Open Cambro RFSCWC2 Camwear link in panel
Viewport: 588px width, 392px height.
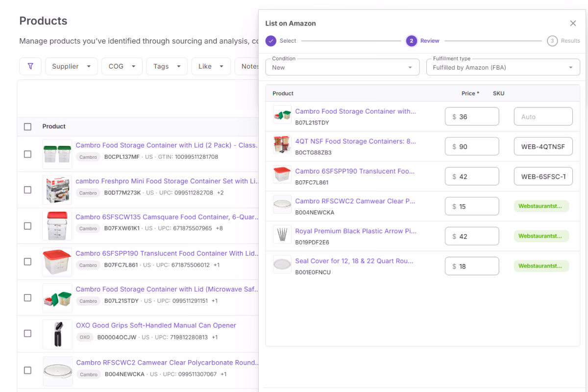(355, 201)
